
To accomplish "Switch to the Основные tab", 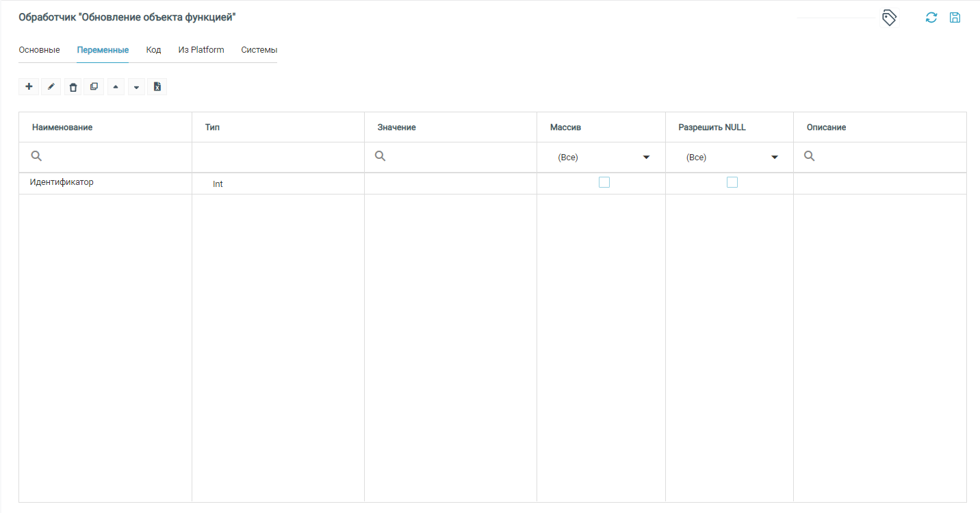I will point(39,50).
